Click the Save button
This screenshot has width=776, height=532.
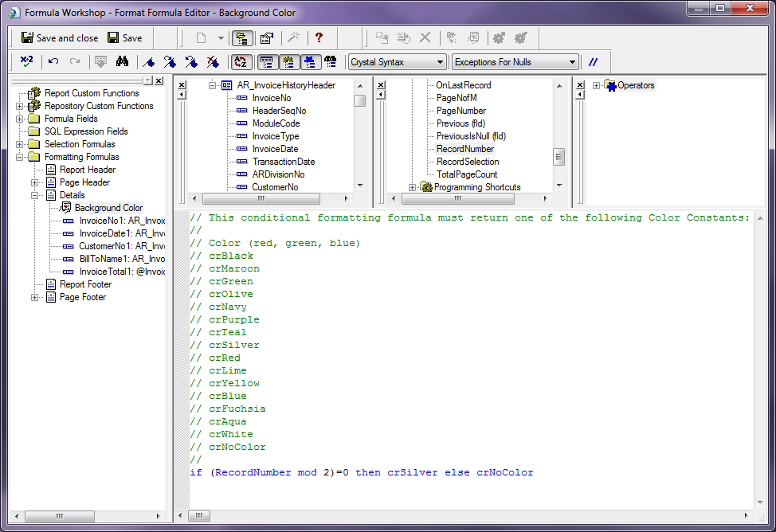click(x=126, y=37)
